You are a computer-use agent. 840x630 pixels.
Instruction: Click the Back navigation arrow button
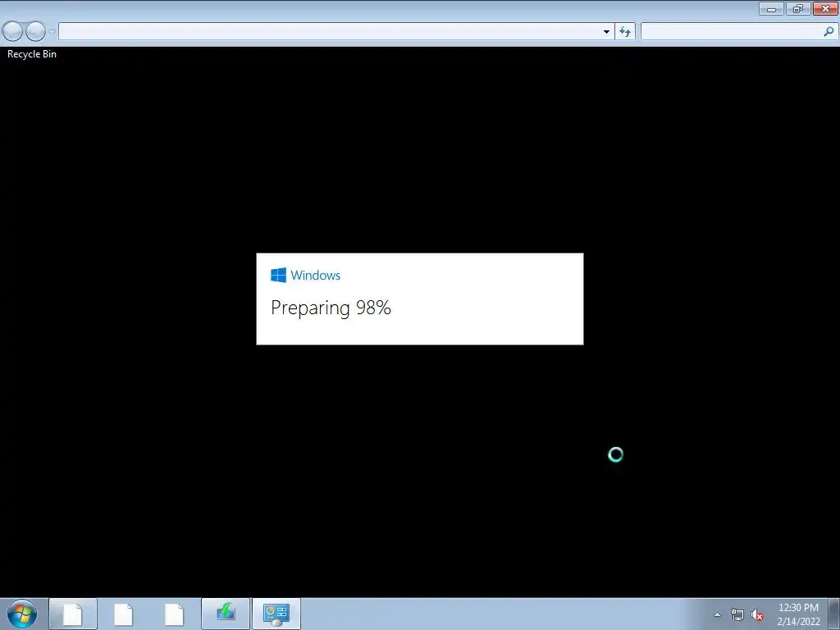13,32
